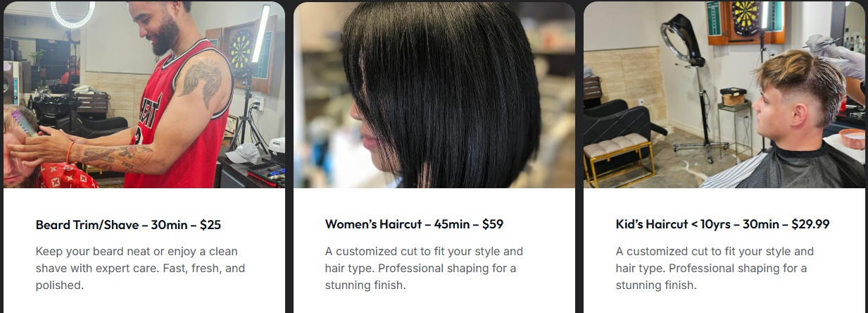This screenshot has width=868, height=313.
Task: Click the 30min duration in the Kid's Haircut title
Action: [x=761, y=225]
